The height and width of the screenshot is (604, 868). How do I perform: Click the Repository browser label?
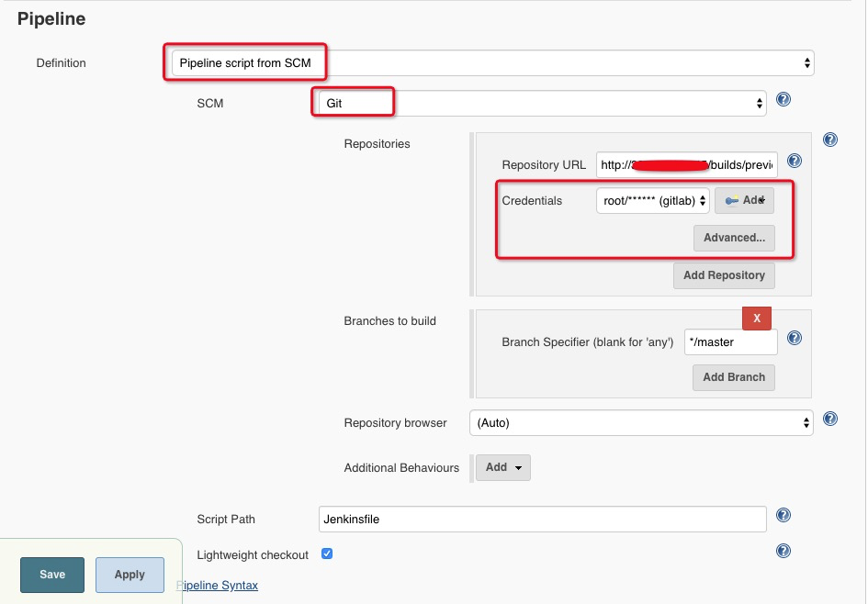(x=395, y=423)
